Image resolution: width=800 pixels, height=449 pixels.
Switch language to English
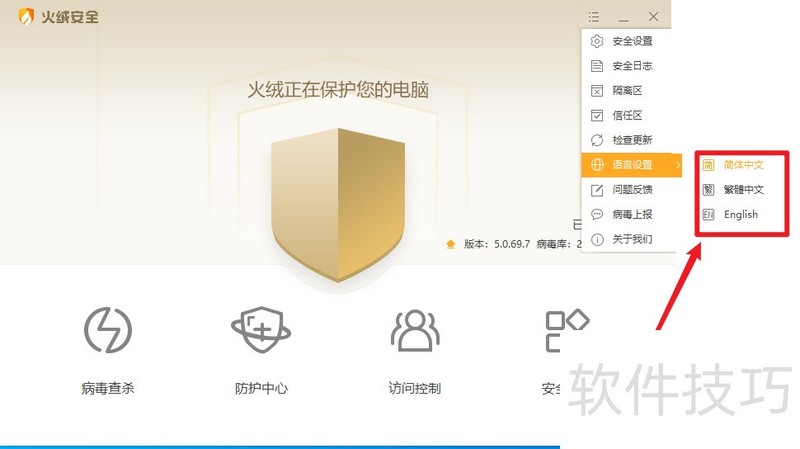[x=741, y=215]
